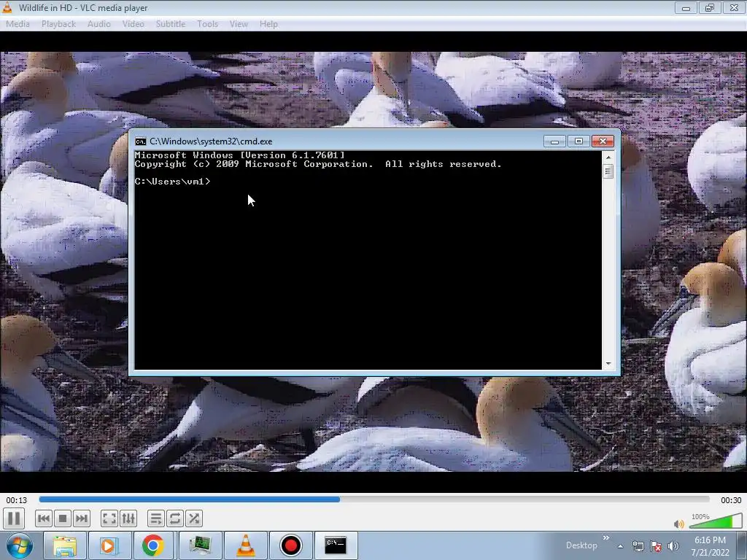Switch to cmd via taskbar icon
747x560 pixels.
(x=336, y=545)
